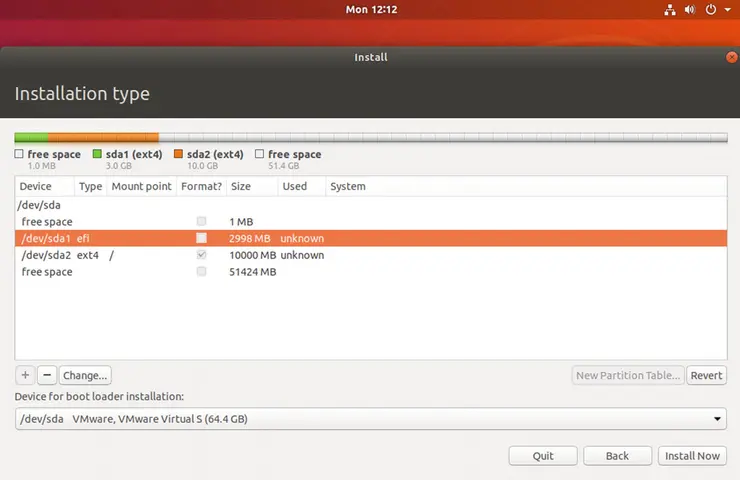This screenshot has height=480, width=740.
Task: Open the power menu icon in top bar
Action: [711, 10]
